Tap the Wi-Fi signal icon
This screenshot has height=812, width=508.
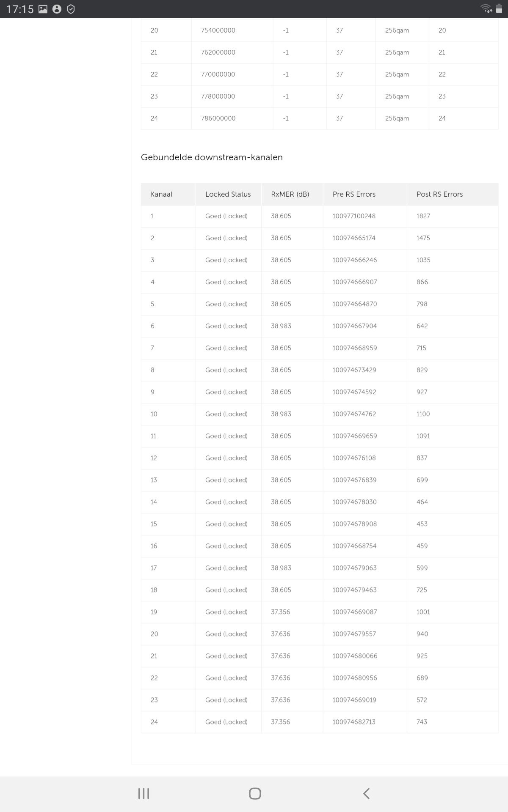point(486,8)
